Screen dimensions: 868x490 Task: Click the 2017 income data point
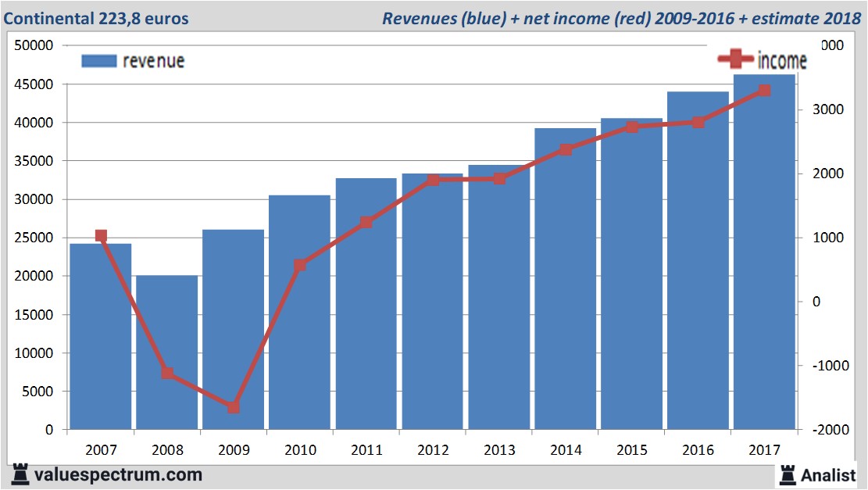765,90
